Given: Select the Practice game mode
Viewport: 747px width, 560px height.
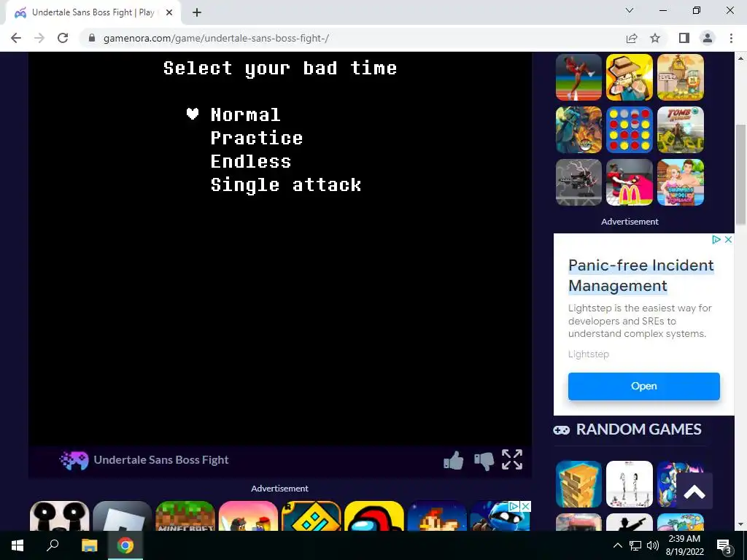Looking at the screenshot, I should [257, 138].
